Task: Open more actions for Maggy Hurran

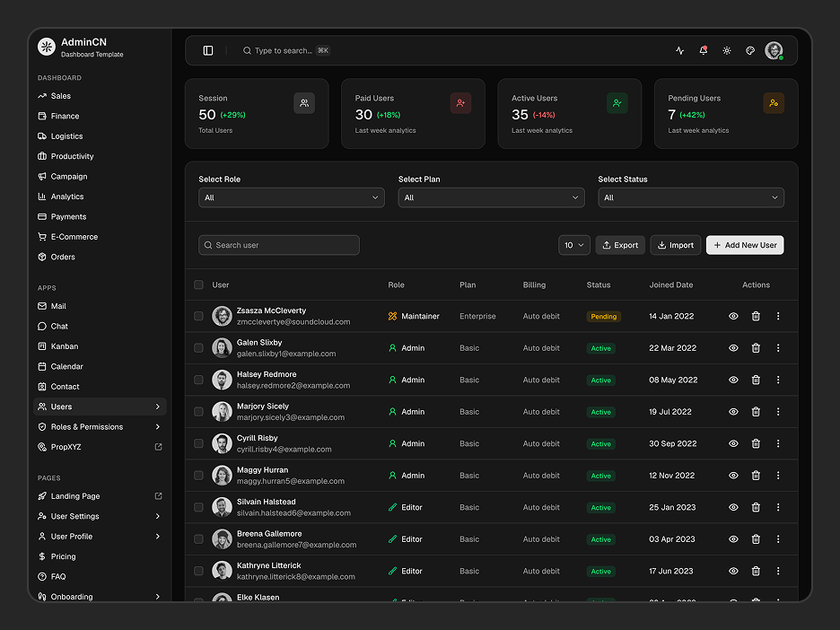Action: click(x=778, y=475)
